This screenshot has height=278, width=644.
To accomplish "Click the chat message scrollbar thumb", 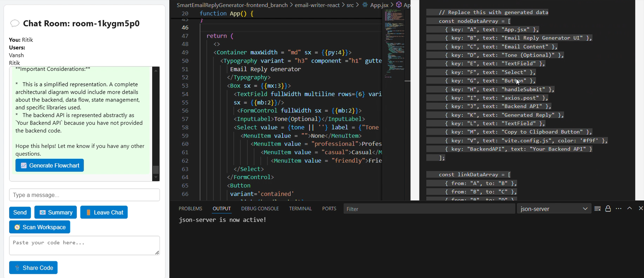I will coord(156,170).
